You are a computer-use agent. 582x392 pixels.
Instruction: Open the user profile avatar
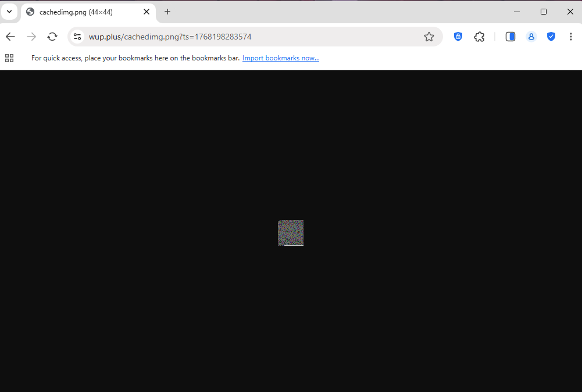pyautogui.click(x=531, y=37)
